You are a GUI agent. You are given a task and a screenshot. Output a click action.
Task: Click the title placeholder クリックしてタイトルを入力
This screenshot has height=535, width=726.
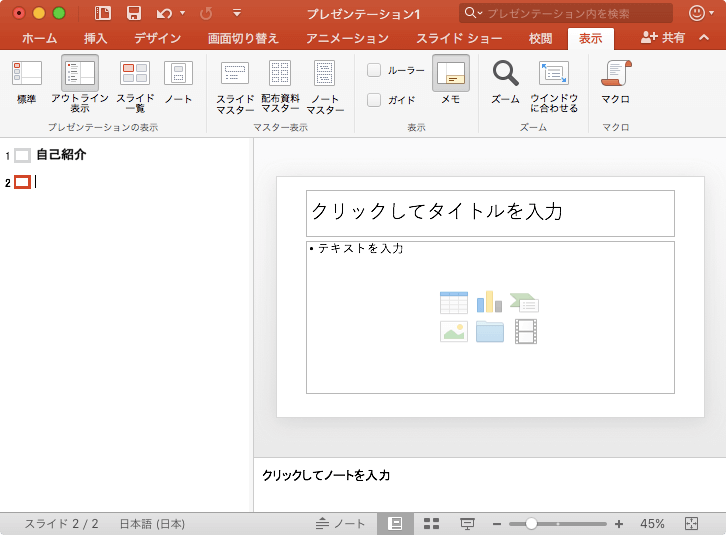(x=490, y=213)
